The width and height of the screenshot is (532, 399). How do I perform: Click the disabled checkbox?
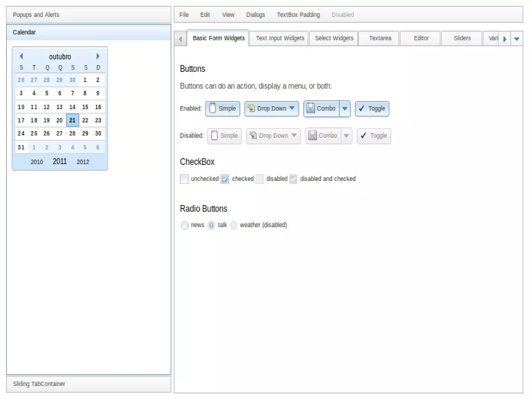[260, 179]
